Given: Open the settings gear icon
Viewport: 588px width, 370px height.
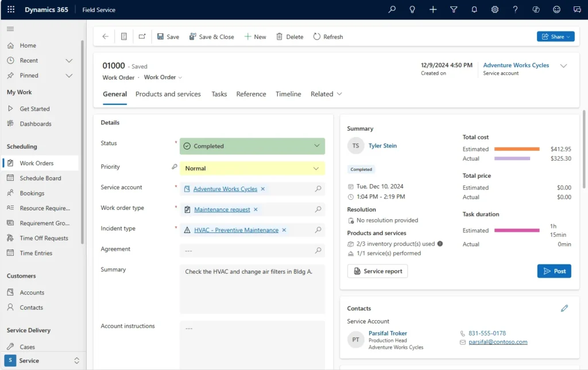Looking at the screenshot, I should (494, 10).
